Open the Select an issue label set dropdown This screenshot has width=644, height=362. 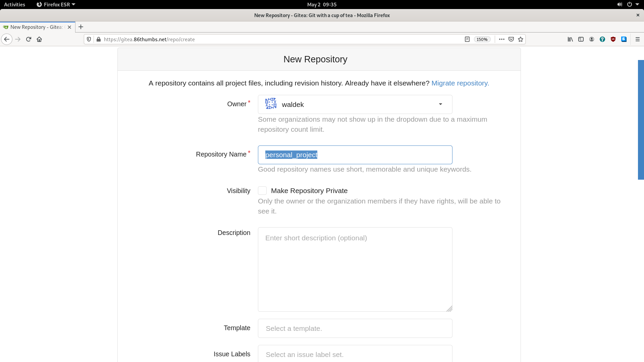[x=355, y=354]
